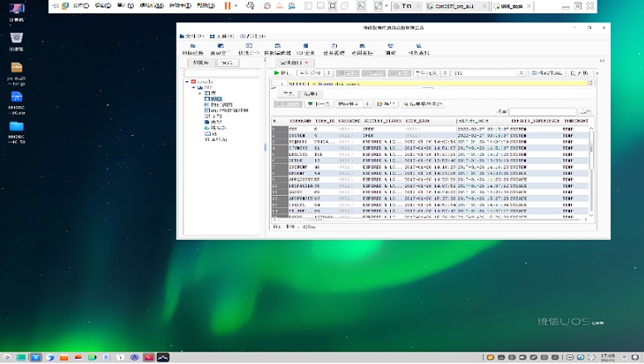Image resolution: width=644 pixels, height=364 pixels.
Task: Switch to the UOS_desk virtual machine tab
Action: pyautogui.click(x=513, y=6)
